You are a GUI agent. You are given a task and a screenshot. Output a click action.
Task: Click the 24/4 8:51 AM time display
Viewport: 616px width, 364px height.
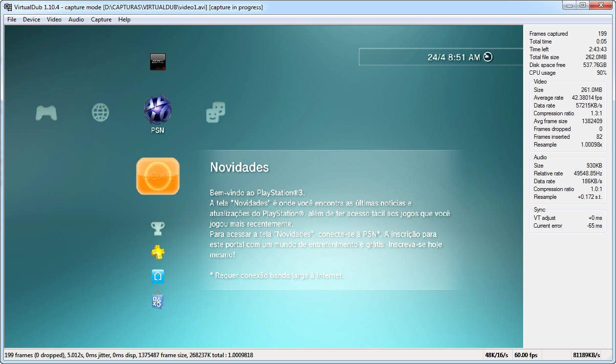pos(454,57)
